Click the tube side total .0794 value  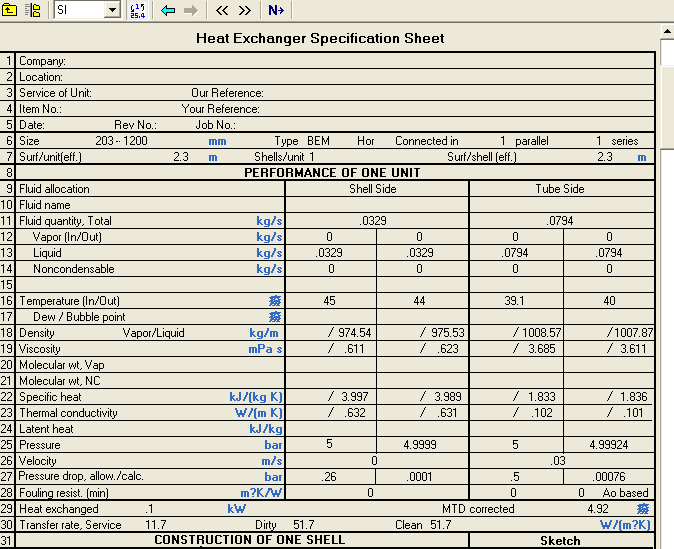tap(560, 221)
